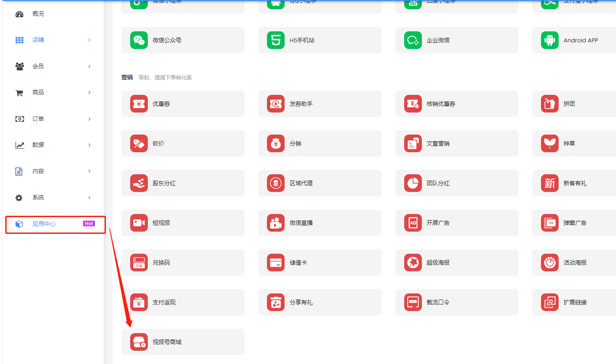Viewport: 616px width, 364px height.
Task: Click the Android APP robot icon
Action: point(550,40)
